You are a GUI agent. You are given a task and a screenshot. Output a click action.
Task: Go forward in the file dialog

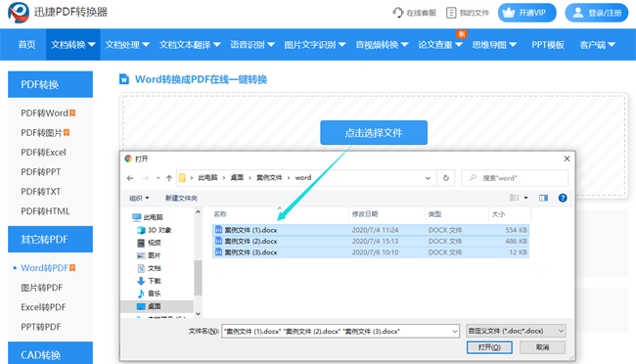(146, 178)
